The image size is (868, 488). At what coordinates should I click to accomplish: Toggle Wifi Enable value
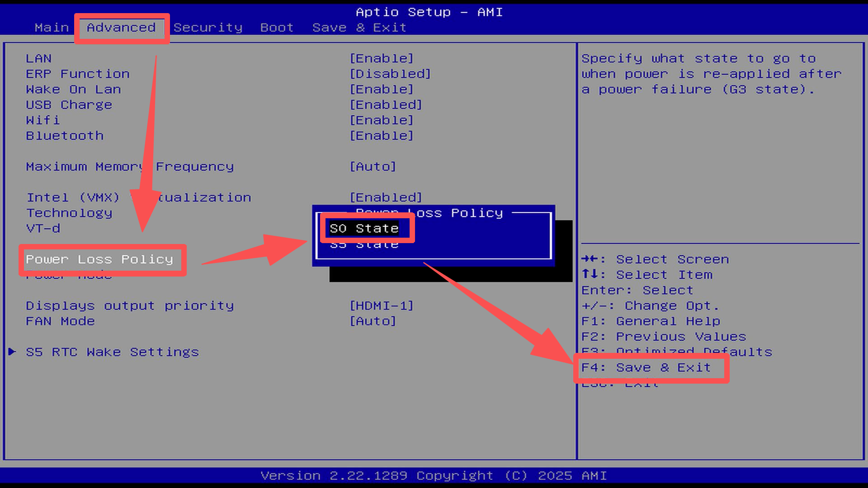click(382, 120)
